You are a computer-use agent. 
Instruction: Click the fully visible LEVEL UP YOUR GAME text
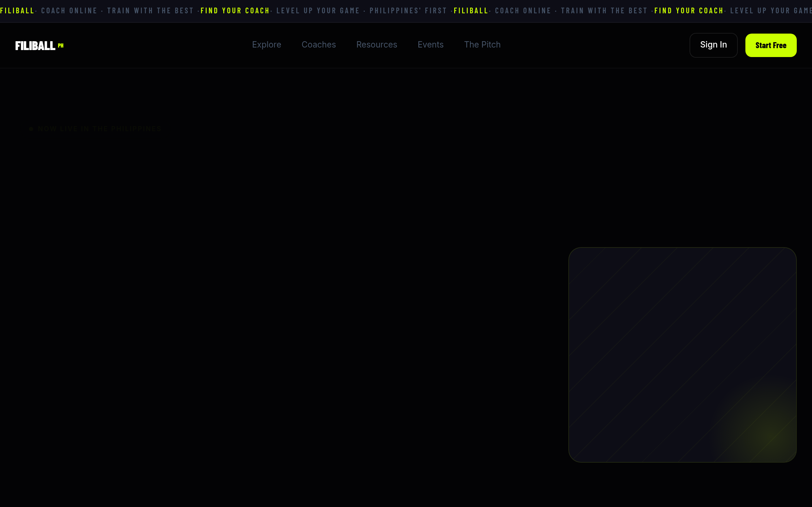tap(318, 11)
